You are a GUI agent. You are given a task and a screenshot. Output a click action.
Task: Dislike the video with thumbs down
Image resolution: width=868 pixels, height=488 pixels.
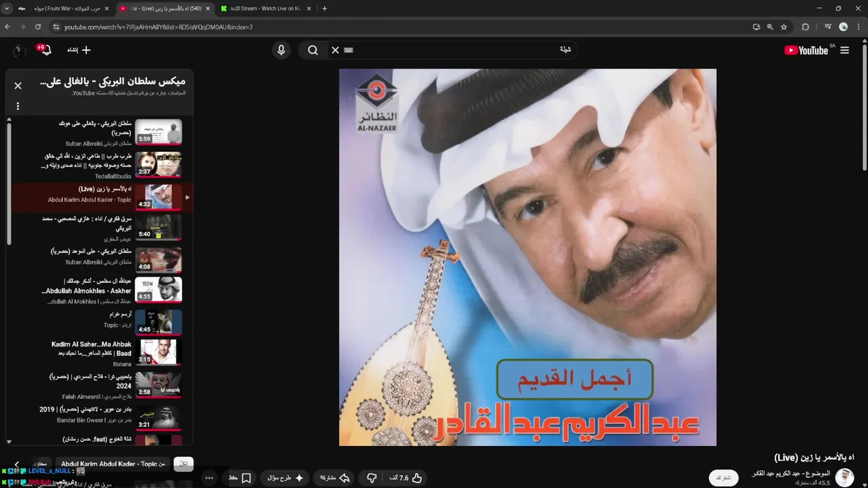click(372, 478)
